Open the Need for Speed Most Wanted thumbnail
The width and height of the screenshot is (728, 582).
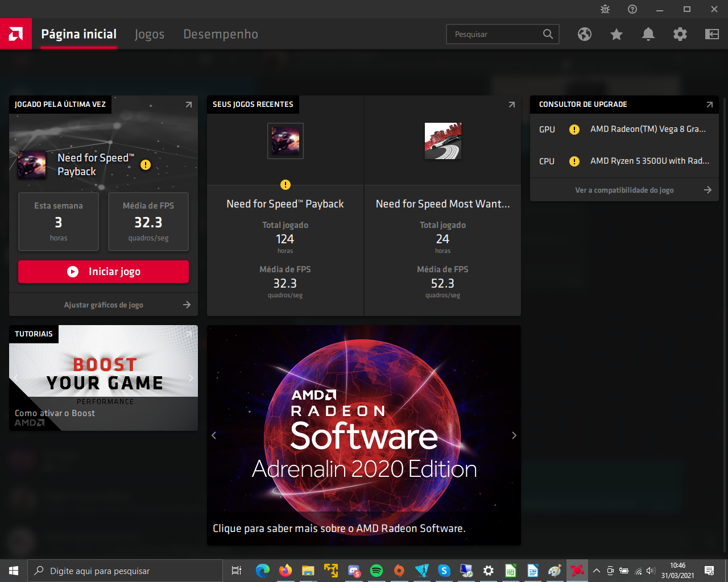click(x=443, y=141)
